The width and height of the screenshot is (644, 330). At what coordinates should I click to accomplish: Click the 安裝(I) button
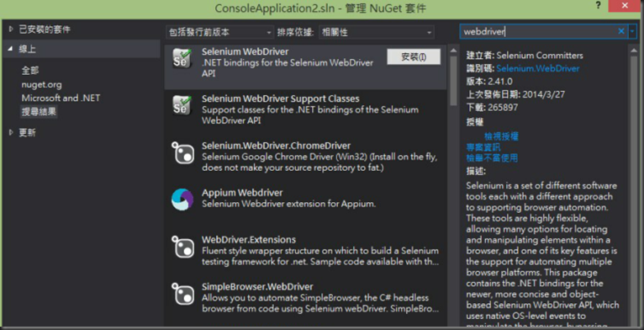414,56
